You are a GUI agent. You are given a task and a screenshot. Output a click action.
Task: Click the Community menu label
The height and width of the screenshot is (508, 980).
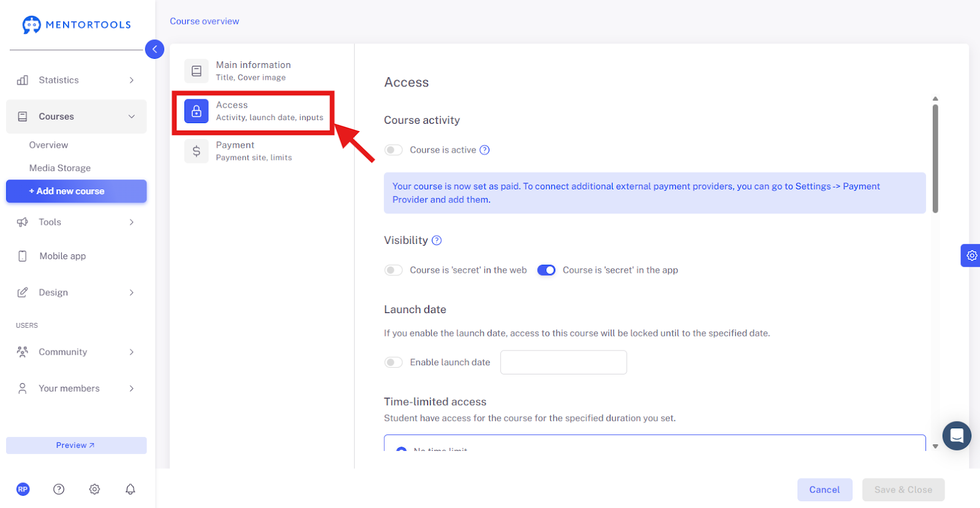[x=63, y=352]
